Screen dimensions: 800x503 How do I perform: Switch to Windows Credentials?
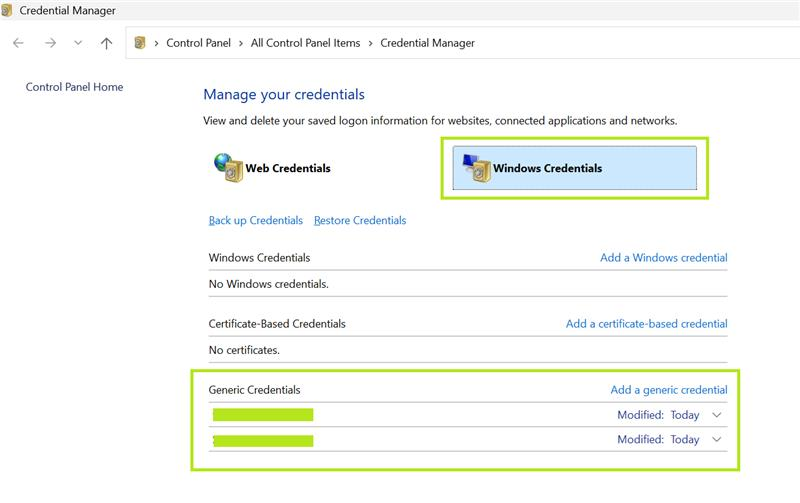pos(574,168)
